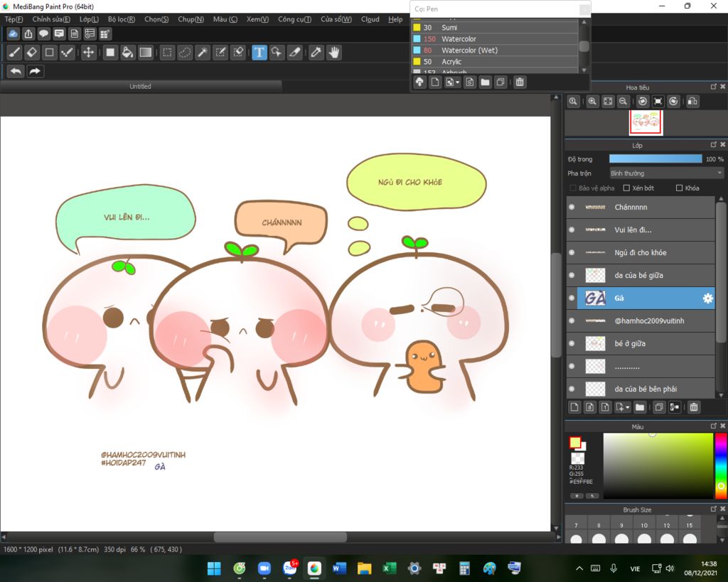Select the Text tool

pos(259,53)
